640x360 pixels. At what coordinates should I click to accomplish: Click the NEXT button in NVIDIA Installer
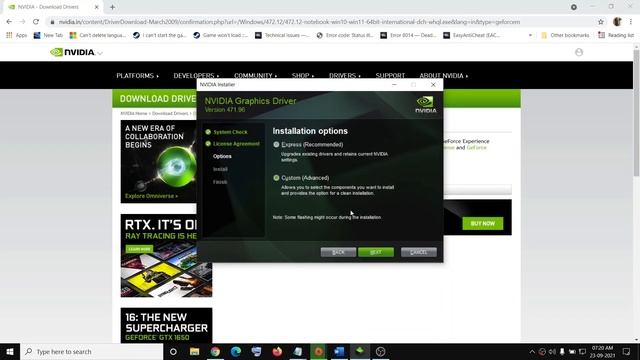[376, 252]
